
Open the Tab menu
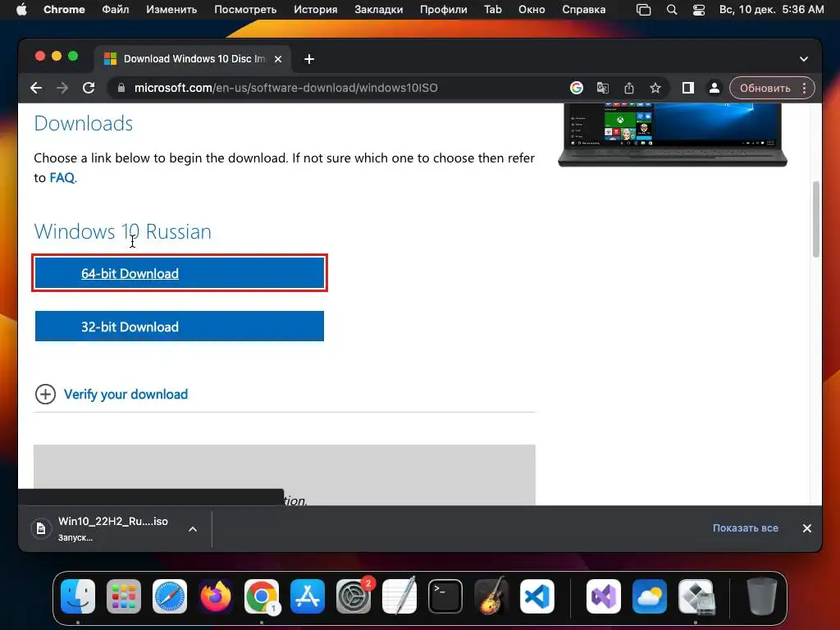493,10
